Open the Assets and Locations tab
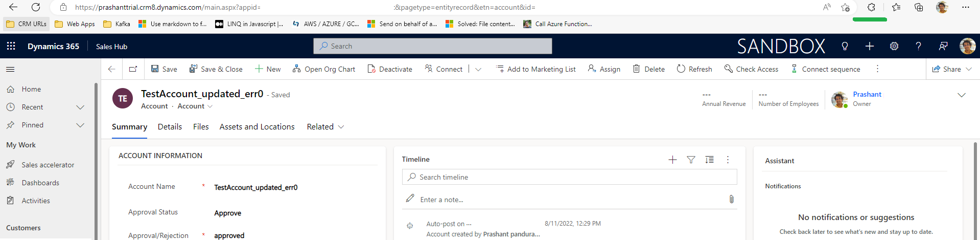 click(x=257, y=127)
